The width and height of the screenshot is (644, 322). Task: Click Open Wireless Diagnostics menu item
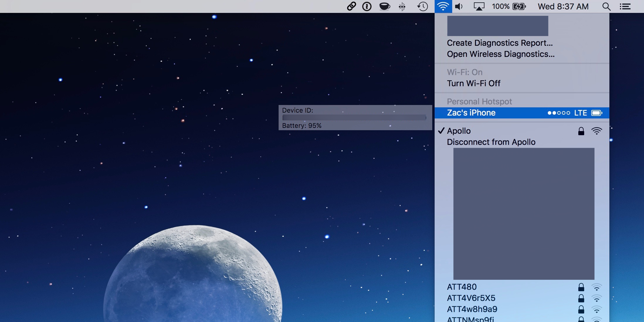(501, 54)
